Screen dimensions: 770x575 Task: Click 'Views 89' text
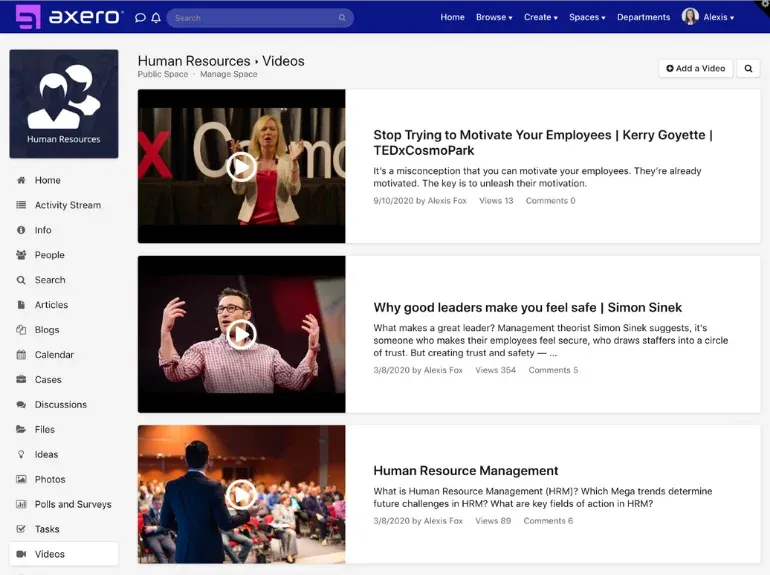[493, 520]
